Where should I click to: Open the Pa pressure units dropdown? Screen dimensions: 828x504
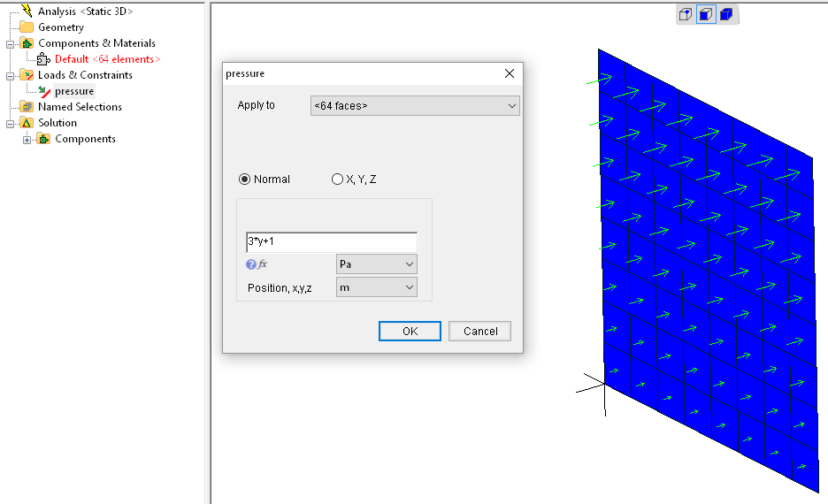click(x=377, y=264)
